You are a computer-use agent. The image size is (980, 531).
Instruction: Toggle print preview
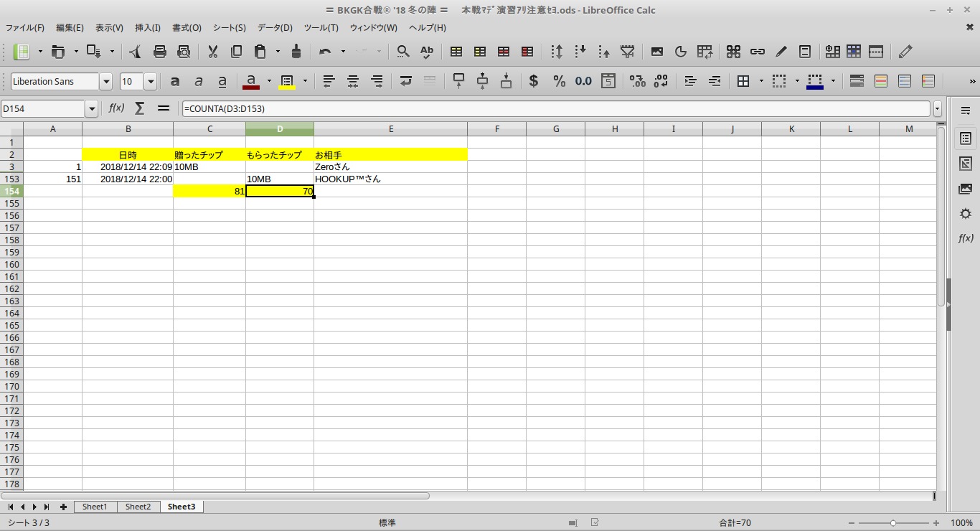point(184,52)
